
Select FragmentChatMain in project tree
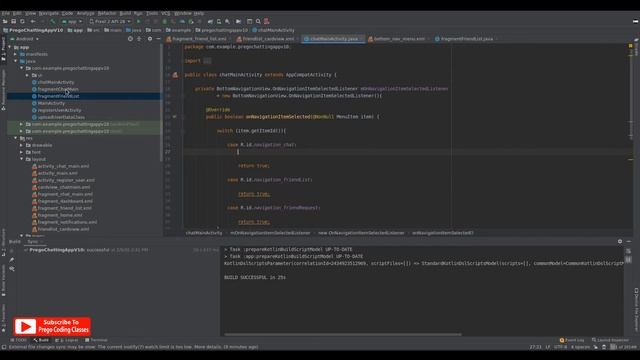tap(58, 89)
